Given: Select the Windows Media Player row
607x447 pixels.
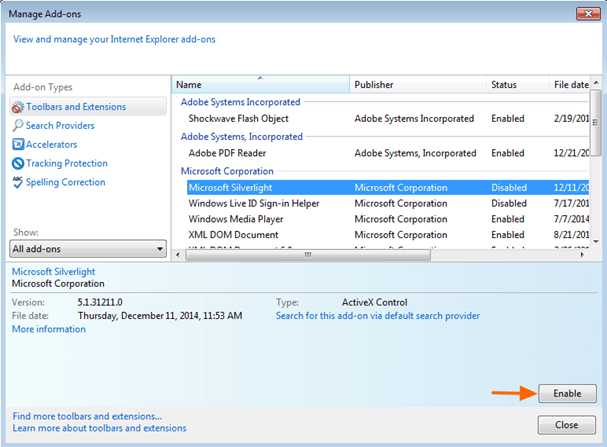Looking at the screenshot, I should [388, 219].
